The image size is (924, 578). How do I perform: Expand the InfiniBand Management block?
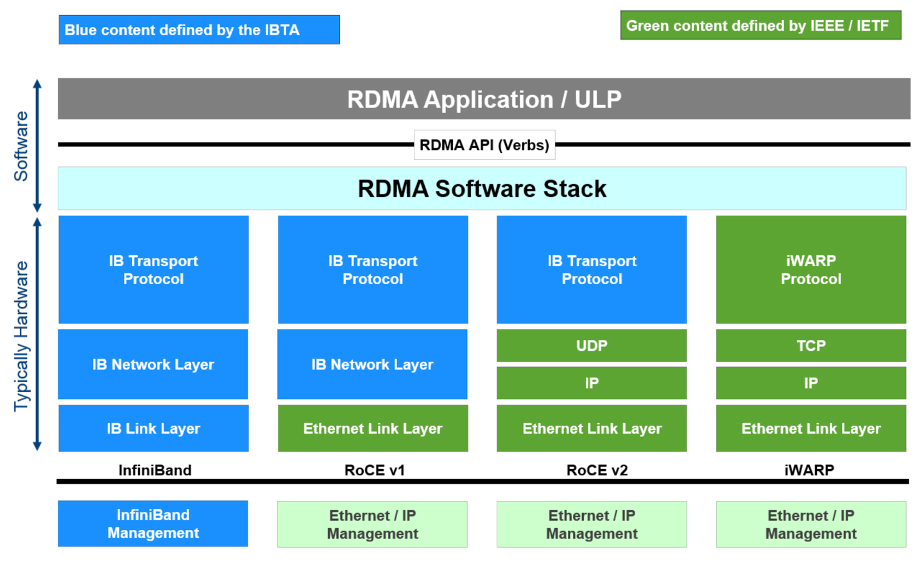pyautogui.click(x=153, y=523)
